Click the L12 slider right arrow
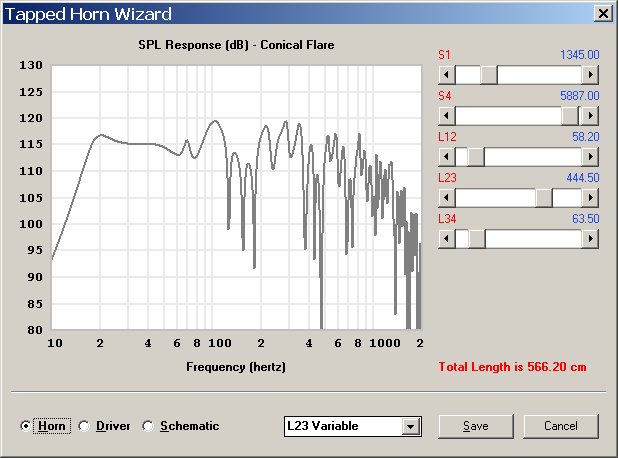618x458 pixels. coord(590,157)
